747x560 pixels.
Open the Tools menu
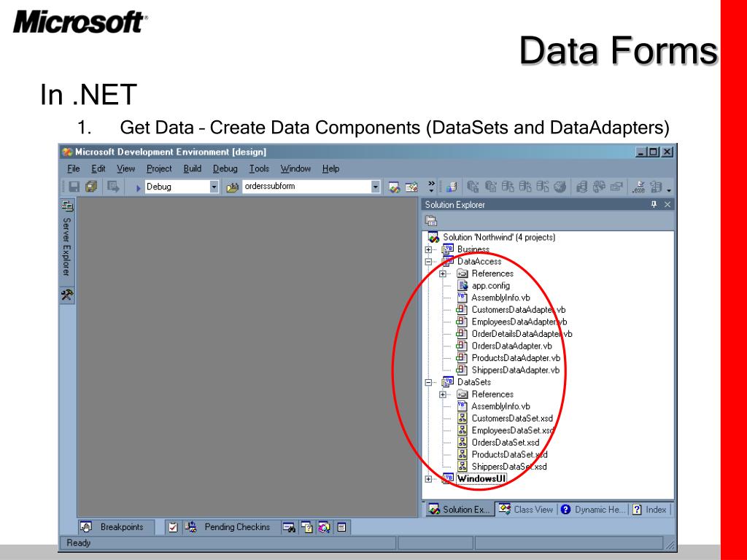259,168
